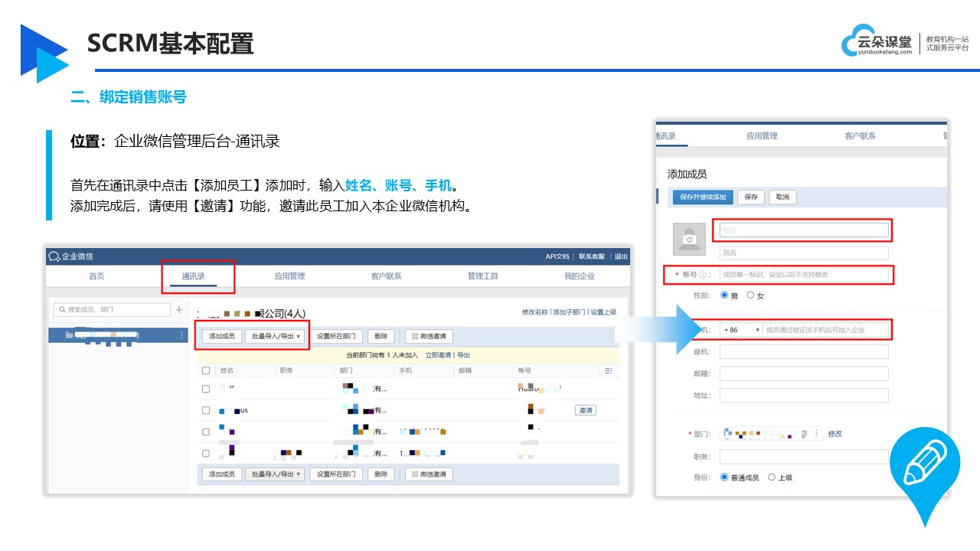Viewport: 980px width, 551px height.
Task: Click the 邀请 button in the member row
Action: (586, 410)
